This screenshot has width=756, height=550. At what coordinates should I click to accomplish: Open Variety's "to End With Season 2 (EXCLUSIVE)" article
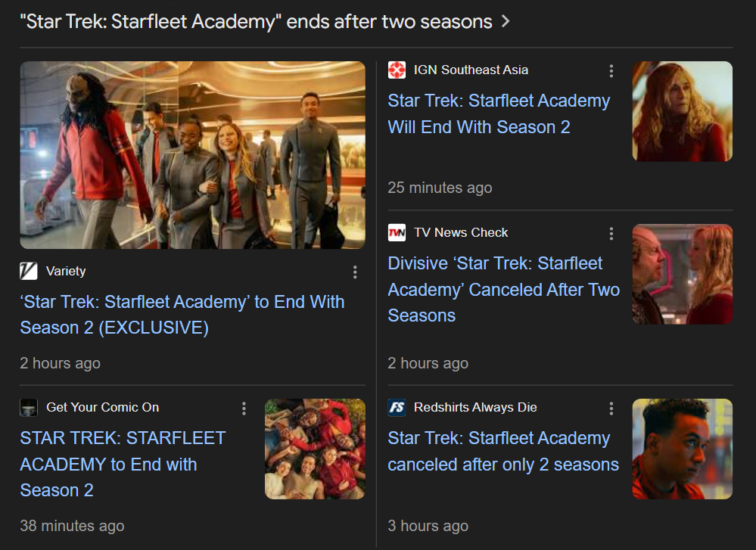(x=182, y=315)
